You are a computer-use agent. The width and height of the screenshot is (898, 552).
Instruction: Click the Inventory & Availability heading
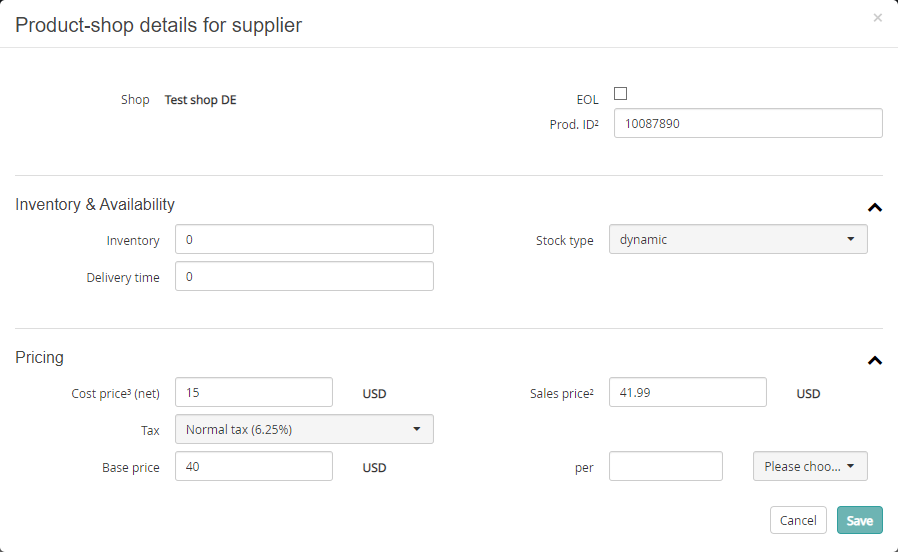coord(94,204)
